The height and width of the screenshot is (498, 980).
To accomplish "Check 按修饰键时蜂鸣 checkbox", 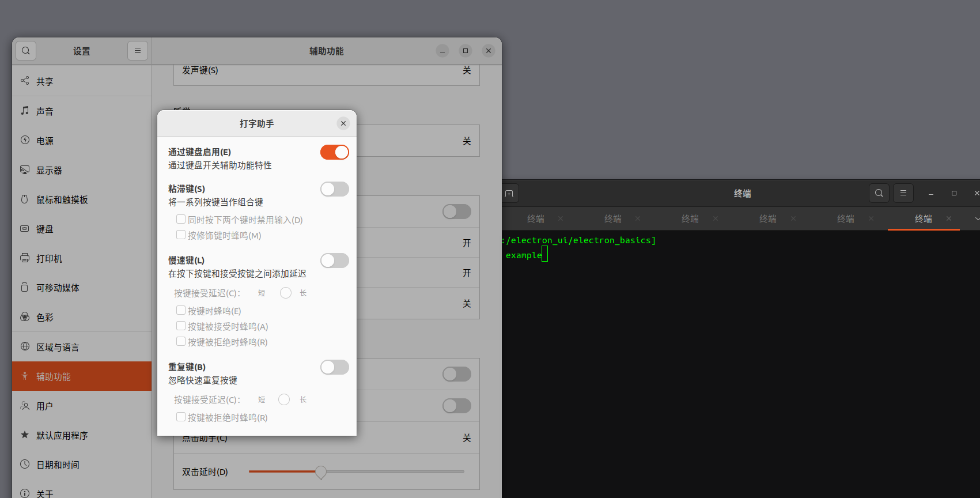I will [181, 235].
